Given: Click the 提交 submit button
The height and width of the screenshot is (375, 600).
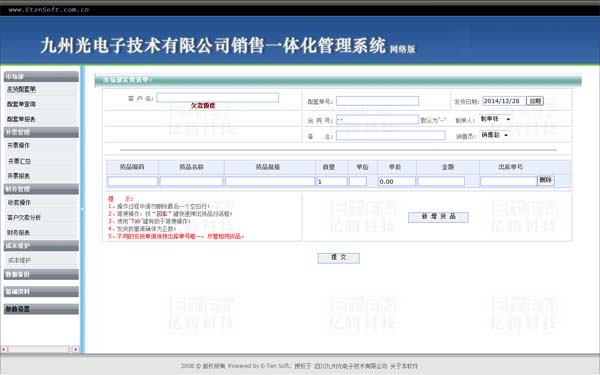Looking at the screenshot, I should [339, 258].
